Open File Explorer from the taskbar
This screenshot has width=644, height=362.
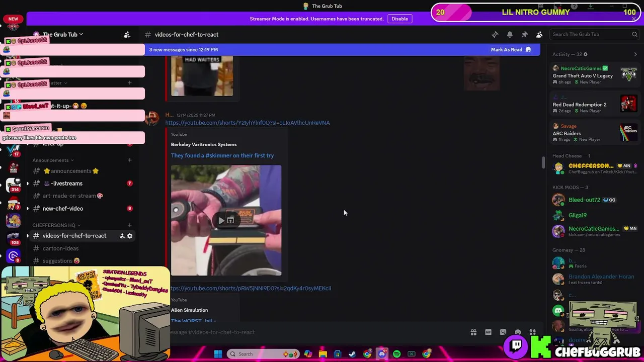click(x=323, y=354)
